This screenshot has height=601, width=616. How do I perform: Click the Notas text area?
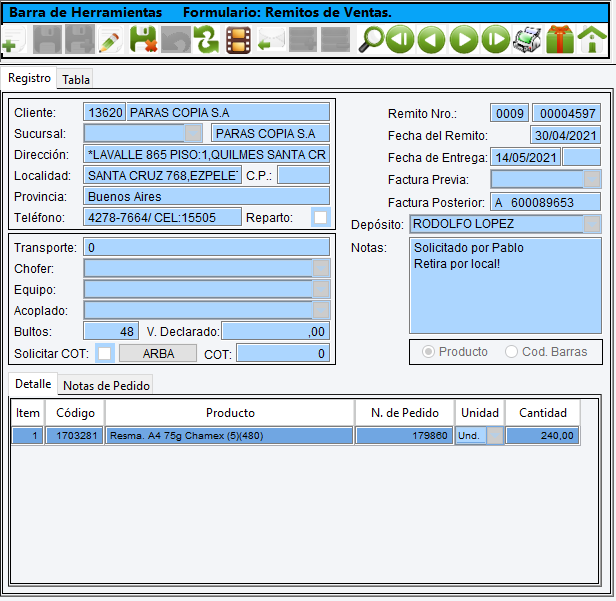(x=505, y=286)
